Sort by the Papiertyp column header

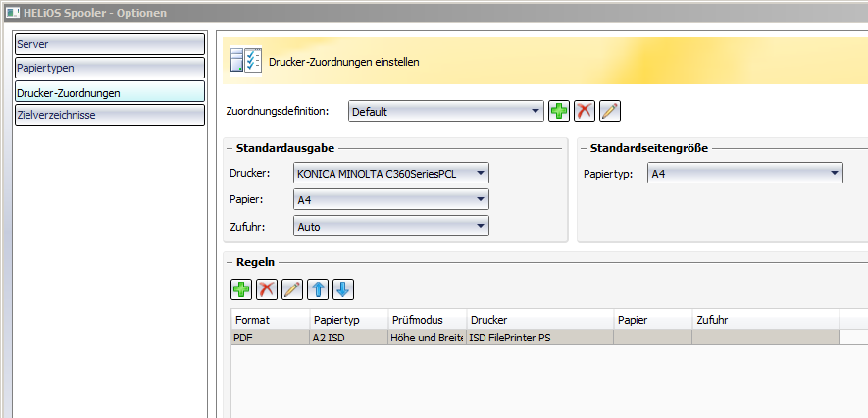tap(349, 320)
